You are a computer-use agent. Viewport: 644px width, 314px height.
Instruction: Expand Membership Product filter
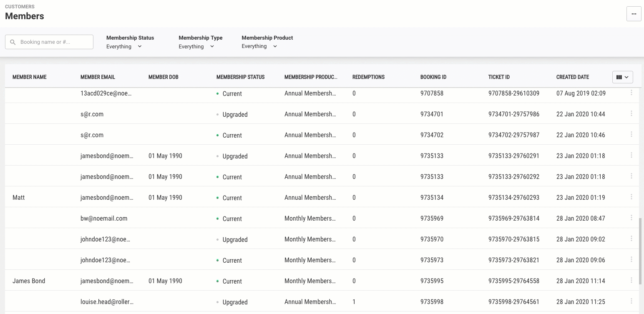click(259, 46)
